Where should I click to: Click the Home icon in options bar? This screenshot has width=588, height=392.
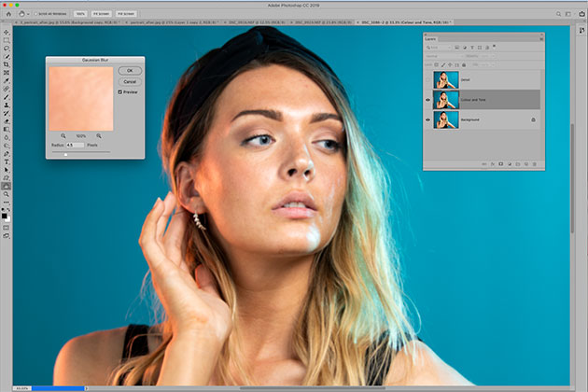click(x=8, y=14)
